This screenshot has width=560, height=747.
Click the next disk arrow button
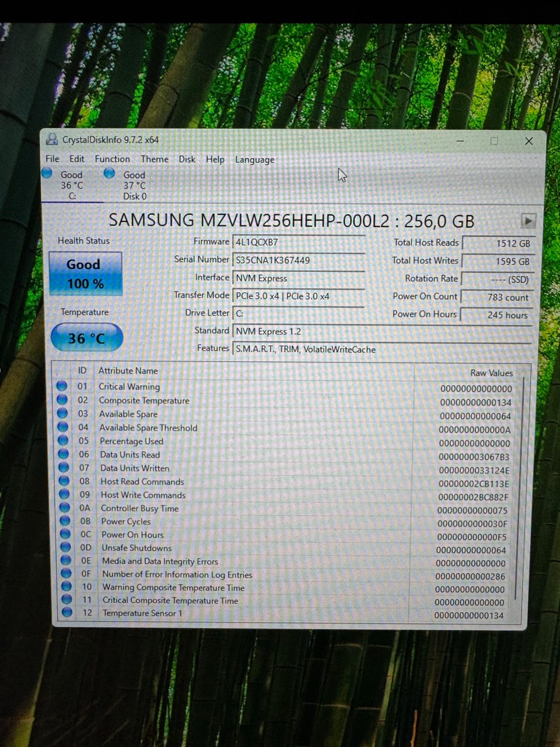pyautogui.click(x=528, y=221)
